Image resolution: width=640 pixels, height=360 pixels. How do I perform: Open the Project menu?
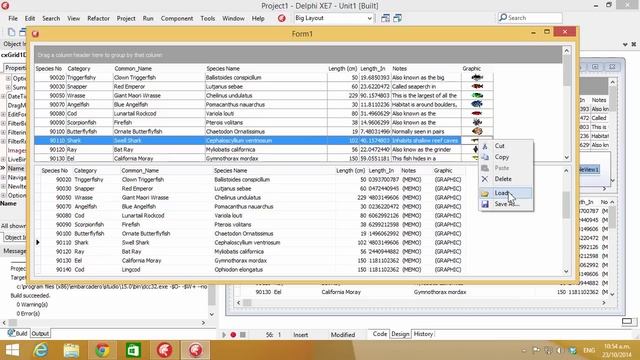(126, 18)
